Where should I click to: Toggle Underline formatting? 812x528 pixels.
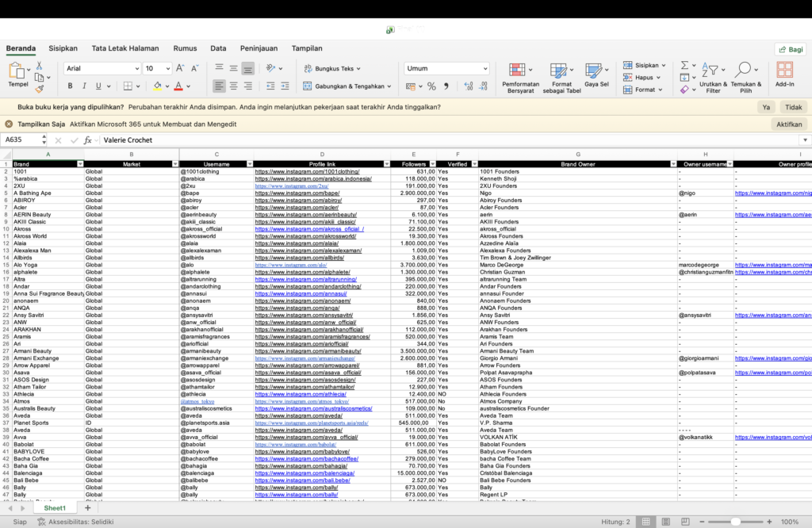point(98,86)
